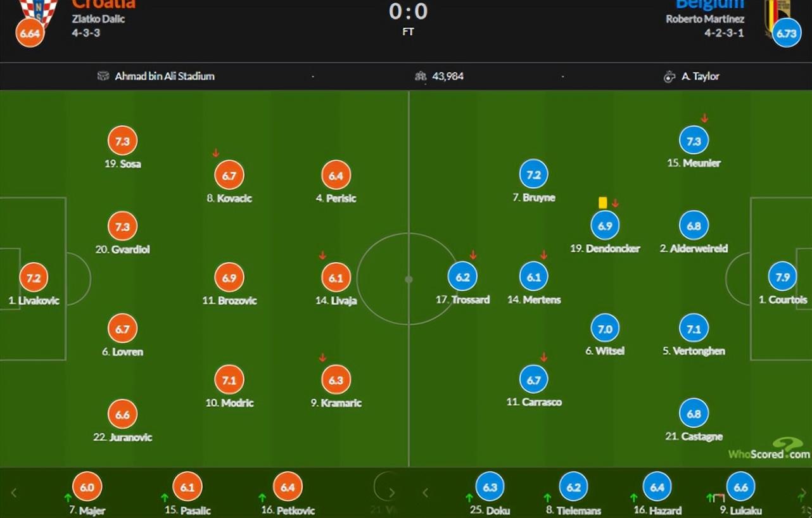Click the 10. Modric name label
This screenshot has height=518, width=812.
229,403
